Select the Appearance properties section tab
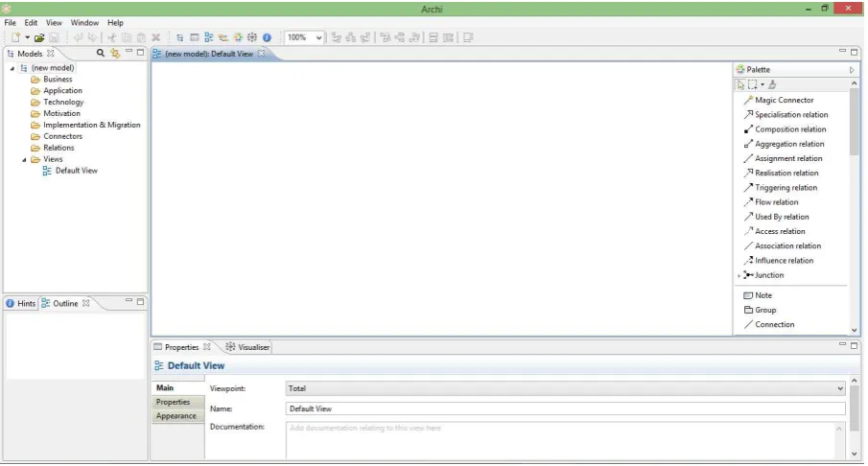868x466 pixels. coord(177,415)
